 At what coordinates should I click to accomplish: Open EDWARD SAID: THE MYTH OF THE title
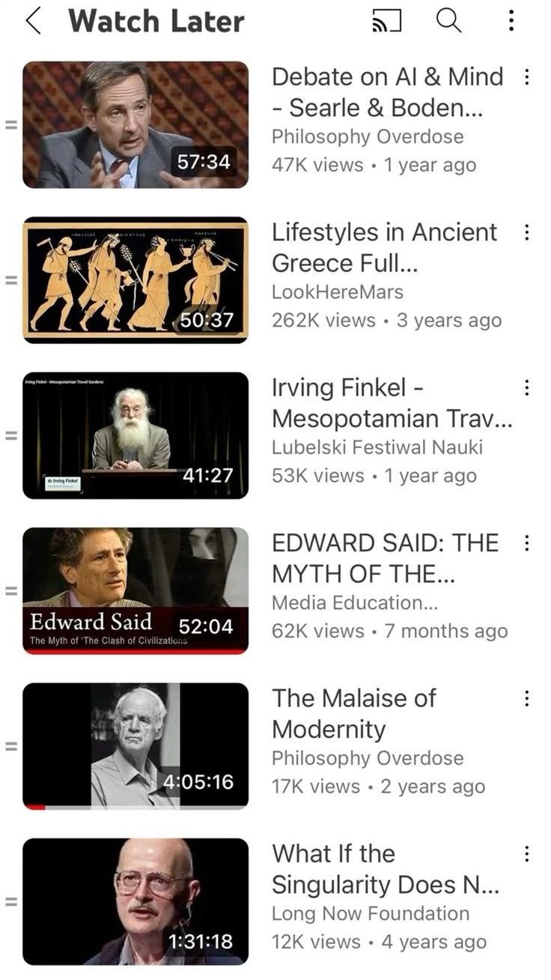[x=385, y=559]
